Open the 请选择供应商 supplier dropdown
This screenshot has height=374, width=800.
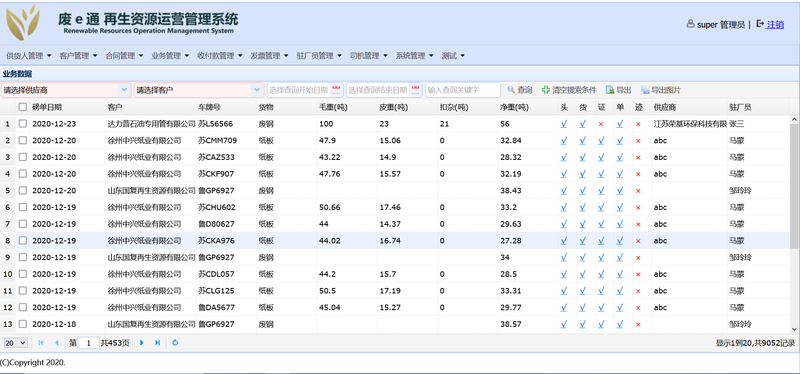[124, 90]
